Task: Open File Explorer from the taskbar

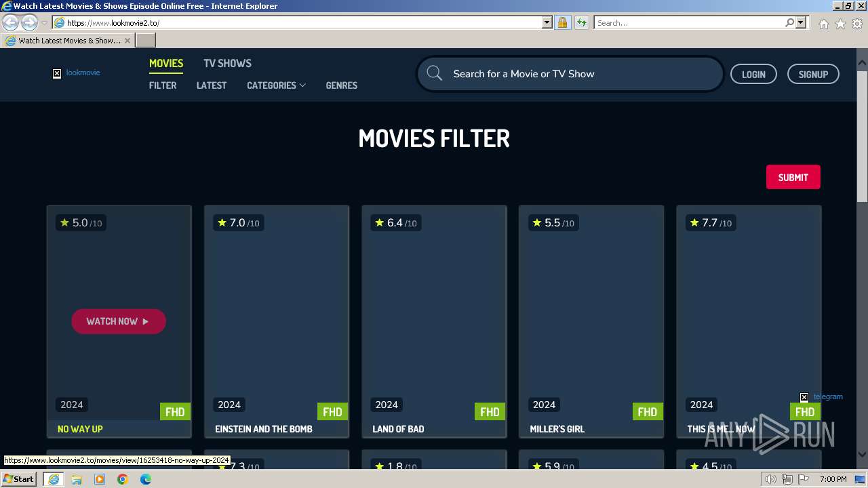Action: click(77, 479)
